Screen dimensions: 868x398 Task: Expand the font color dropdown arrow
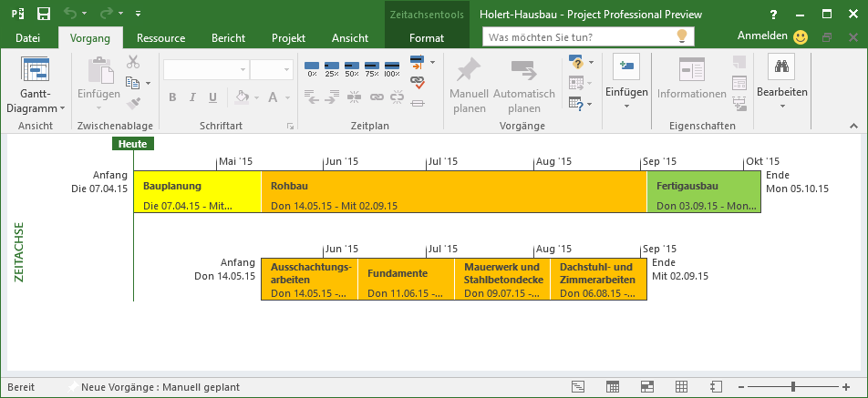tap(288, 97)
